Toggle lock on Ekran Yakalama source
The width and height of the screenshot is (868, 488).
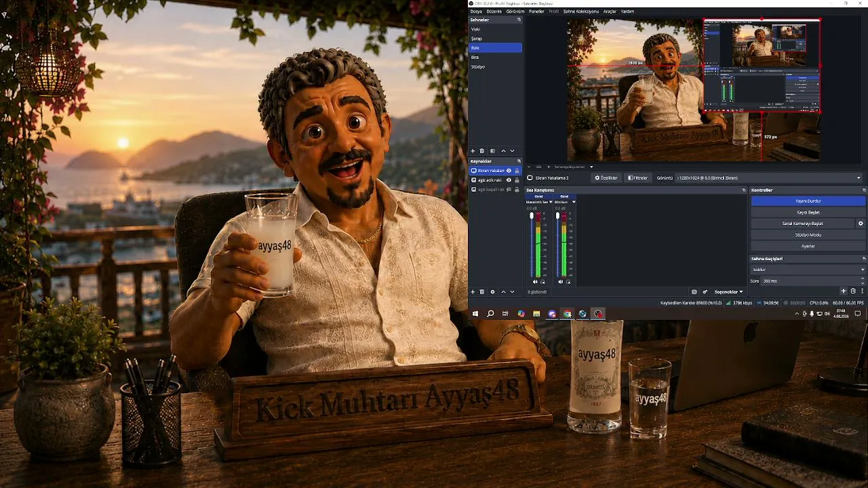coord(517,171)
